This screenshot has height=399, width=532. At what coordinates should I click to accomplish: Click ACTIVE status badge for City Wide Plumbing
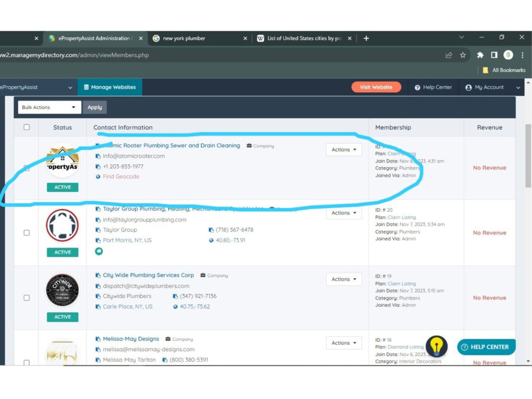(62, 317)
